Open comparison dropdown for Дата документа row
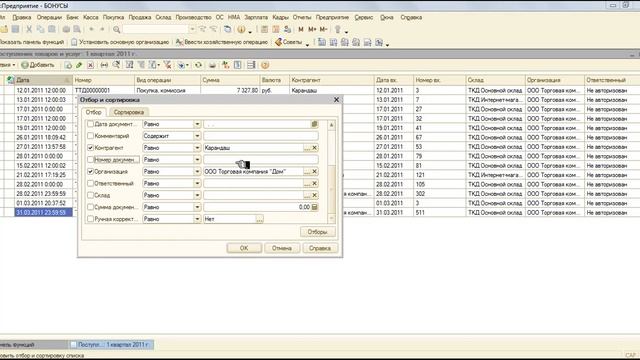The width and height of the screenshot is (640, 360). click(x=197, y=124)
